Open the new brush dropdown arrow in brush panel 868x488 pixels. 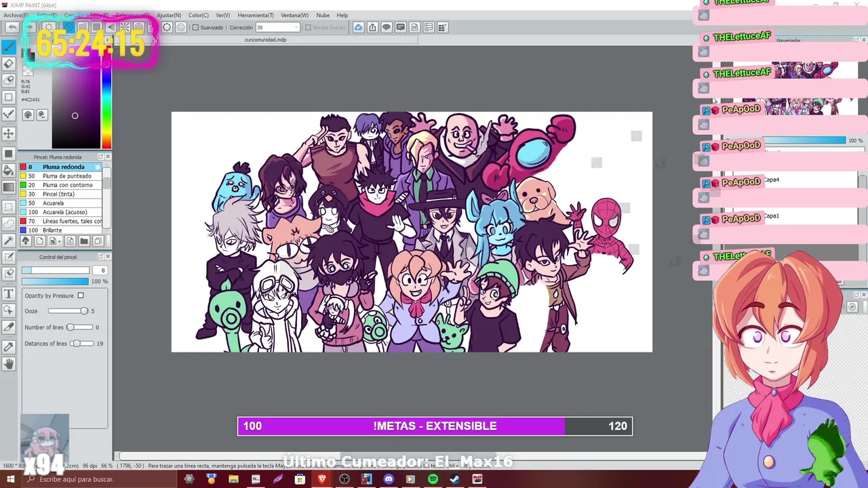pyautogui.click(x=60, y=241)
